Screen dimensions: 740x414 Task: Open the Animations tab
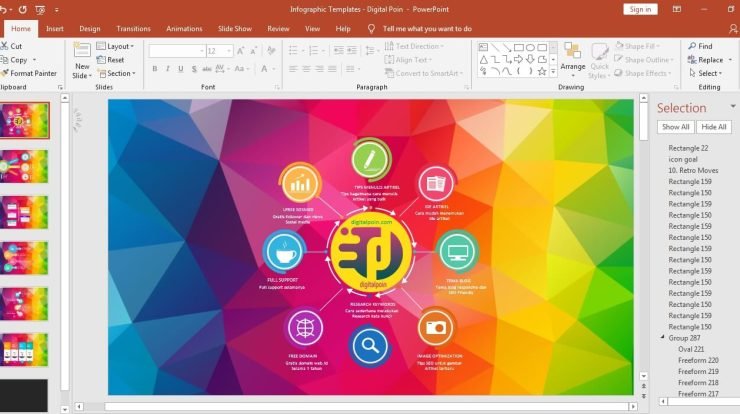184,29
